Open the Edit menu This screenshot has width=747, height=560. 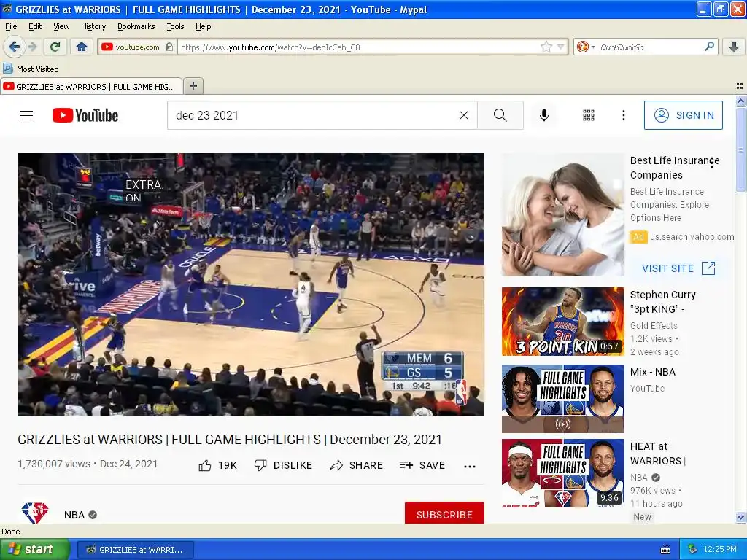coord(35,26)
